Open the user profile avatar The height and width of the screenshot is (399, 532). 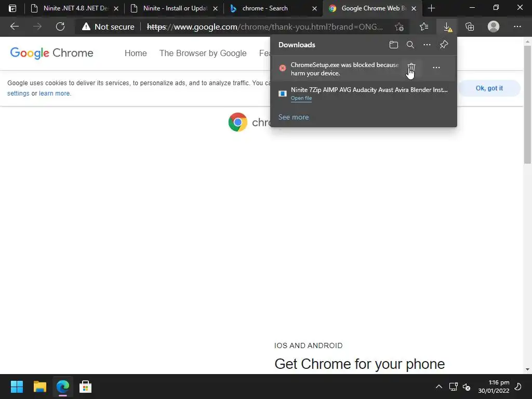tap(494, 26)
